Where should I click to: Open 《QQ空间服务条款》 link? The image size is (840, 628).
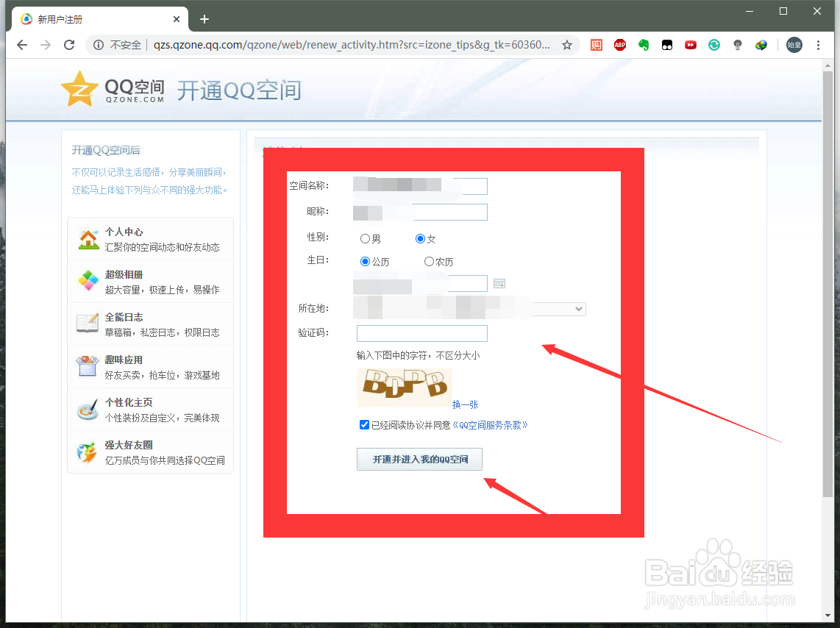[490, 425]
